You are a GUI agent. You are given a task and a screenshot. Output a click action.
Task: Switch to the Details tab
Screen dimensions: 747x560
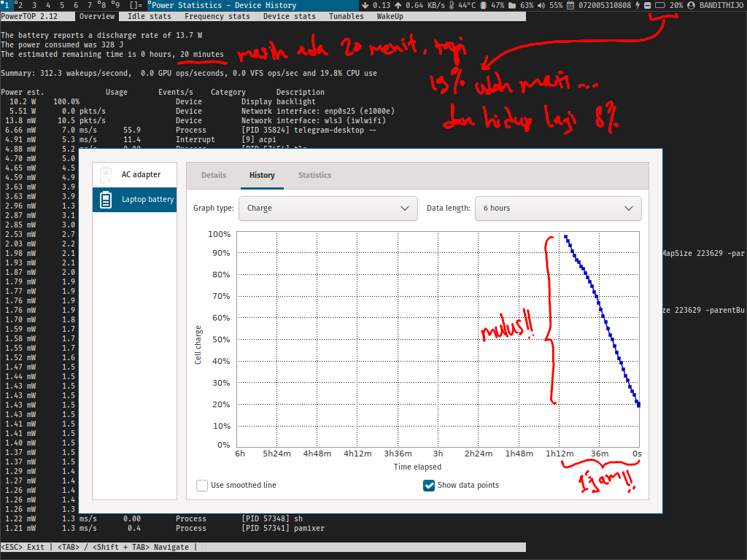214,175
